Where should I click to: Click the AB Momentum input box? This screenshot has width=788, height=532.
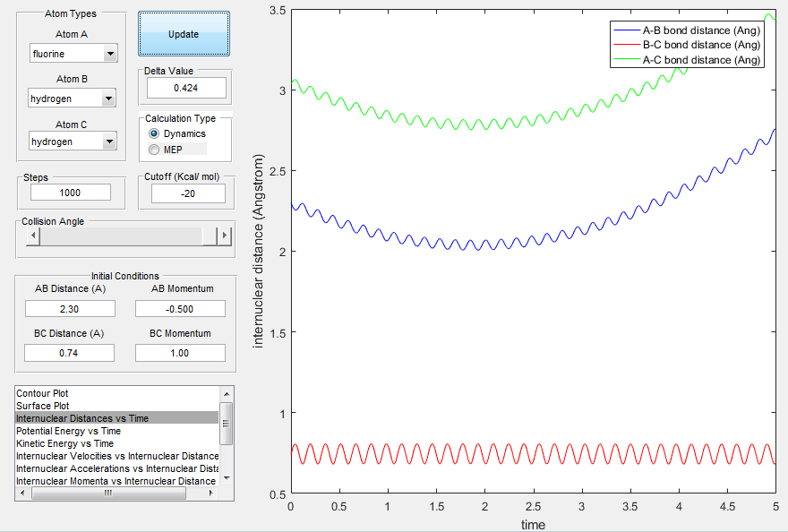click(x=180, y=308)
